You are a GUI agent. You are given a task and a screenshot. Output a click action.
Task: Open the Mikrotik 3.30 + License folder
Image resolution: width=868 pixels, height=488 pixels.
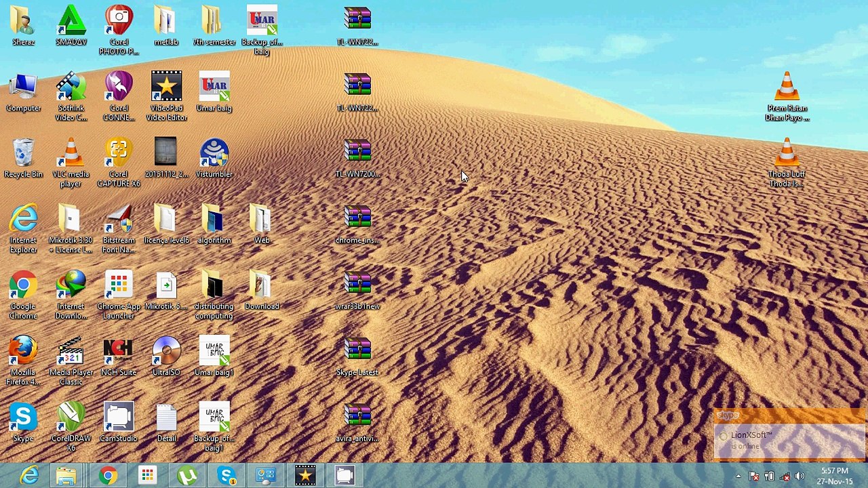click(x=71, y=229)
